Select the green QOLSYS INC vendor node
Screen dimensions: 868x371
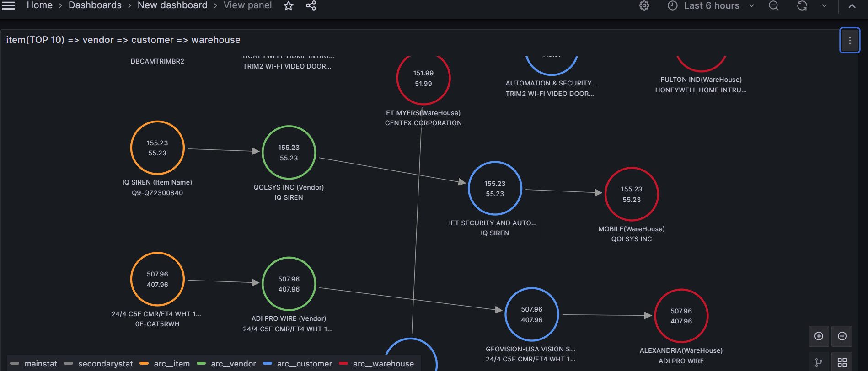coord(289,153)
